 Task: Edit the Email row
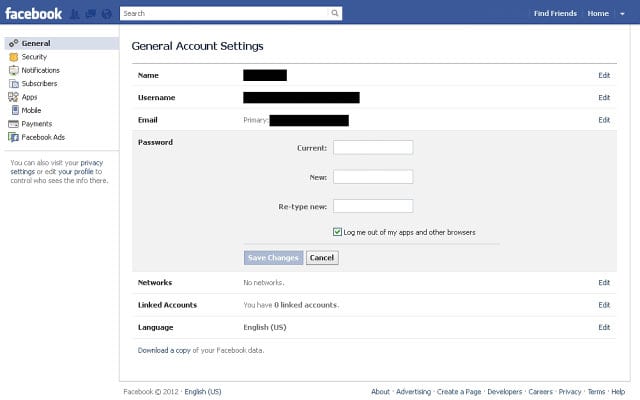604,120
